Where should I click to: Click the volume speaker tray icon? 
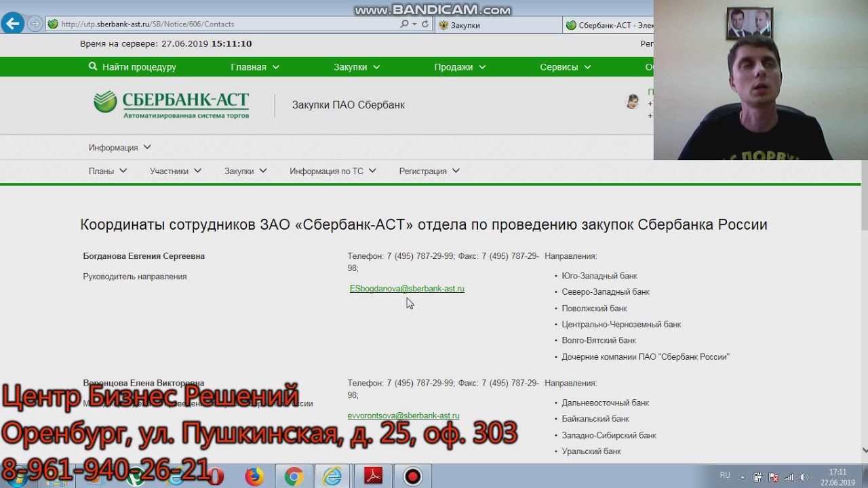pos(804,476)
